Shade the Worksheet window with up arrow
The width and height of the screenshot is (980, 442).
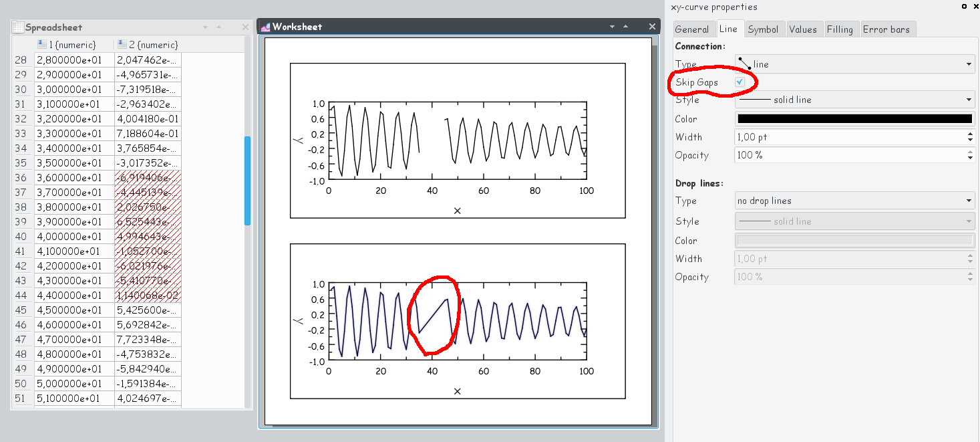tap(626, 27)
